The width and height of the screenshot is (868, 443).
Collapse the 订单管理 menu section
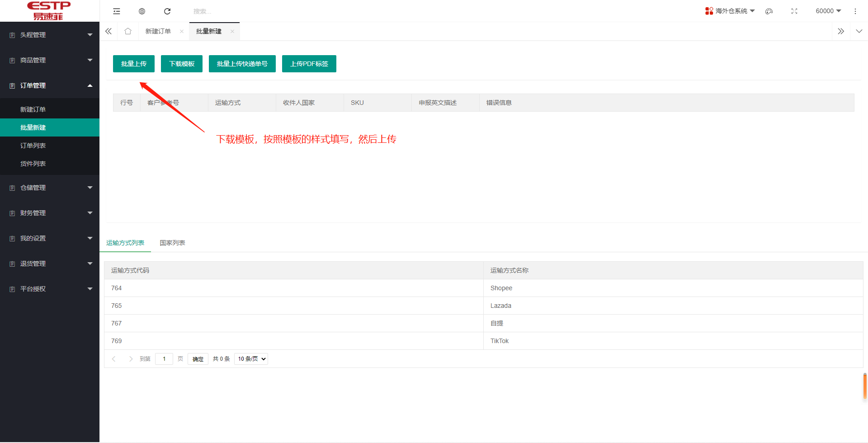[50, 85]
